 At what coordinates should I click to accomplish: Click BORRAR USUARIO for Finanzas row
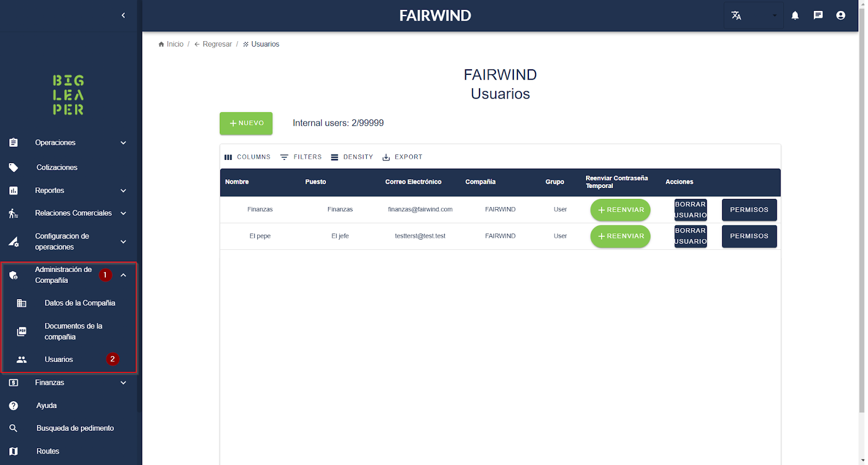691,210
